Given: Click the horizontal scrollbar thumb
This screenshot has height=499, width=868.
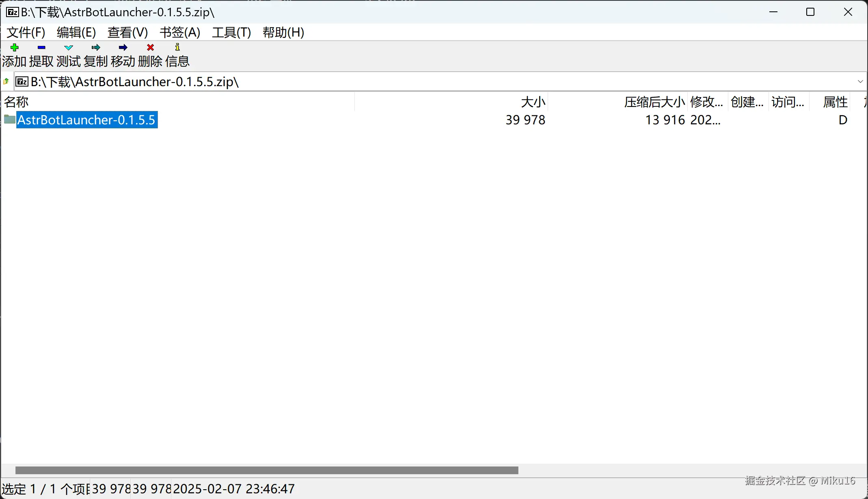Looking at the screenshot, I should point(267,471).
